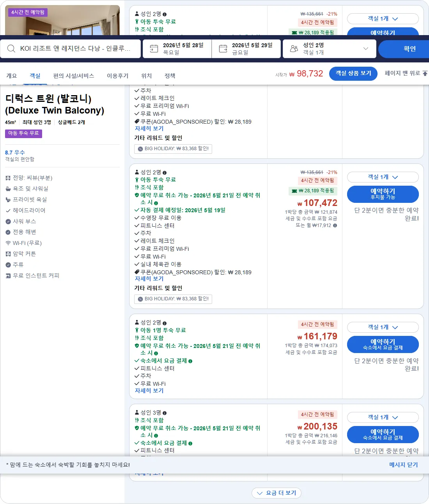429x504 pixels.
Task: Click the 8.7 우수 rating text
Action: pos(15,153)
